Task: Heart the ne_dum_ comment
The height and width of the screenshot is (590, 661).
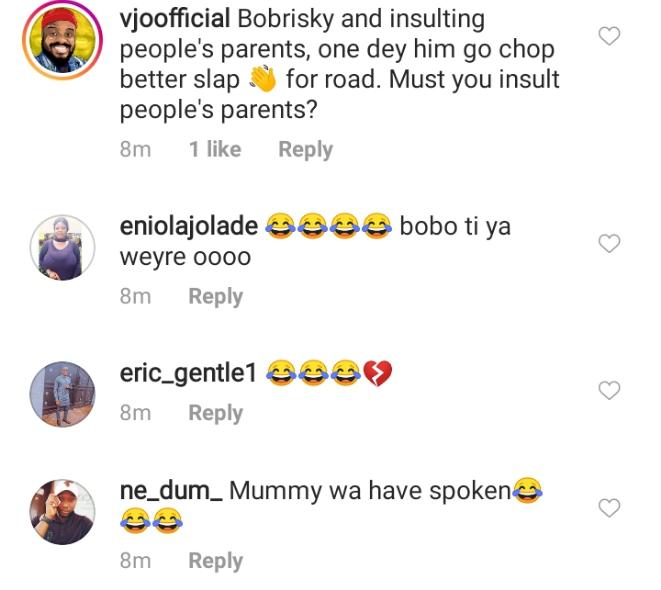Action: tap(609, 509)
